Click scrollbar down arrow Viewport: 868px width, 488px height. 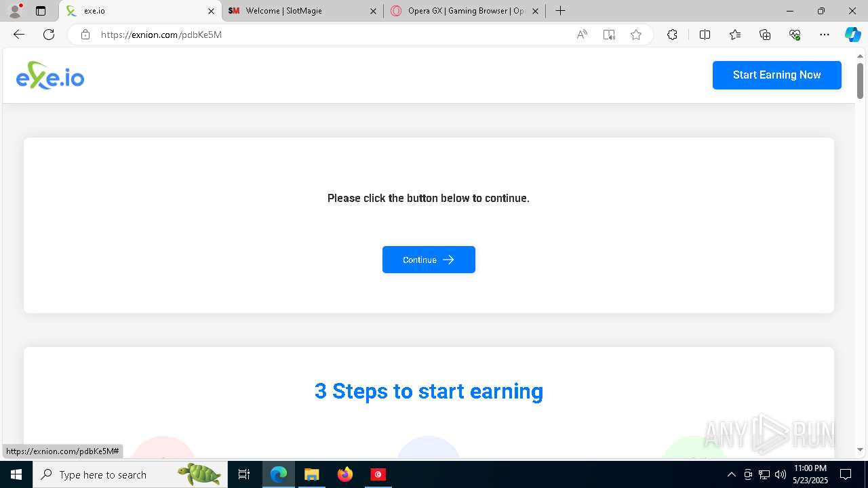[x=860, y=449]
